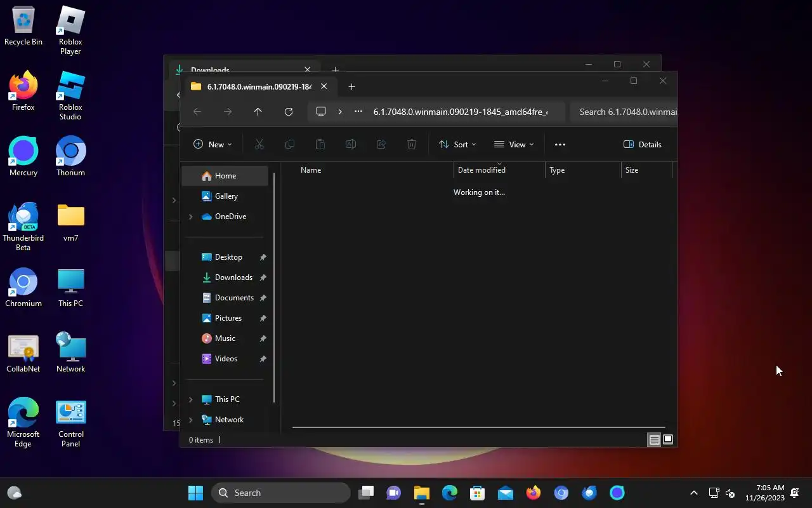Click the Forward navigation arrow in Explorer
The image size is (812, 508).
228,112
